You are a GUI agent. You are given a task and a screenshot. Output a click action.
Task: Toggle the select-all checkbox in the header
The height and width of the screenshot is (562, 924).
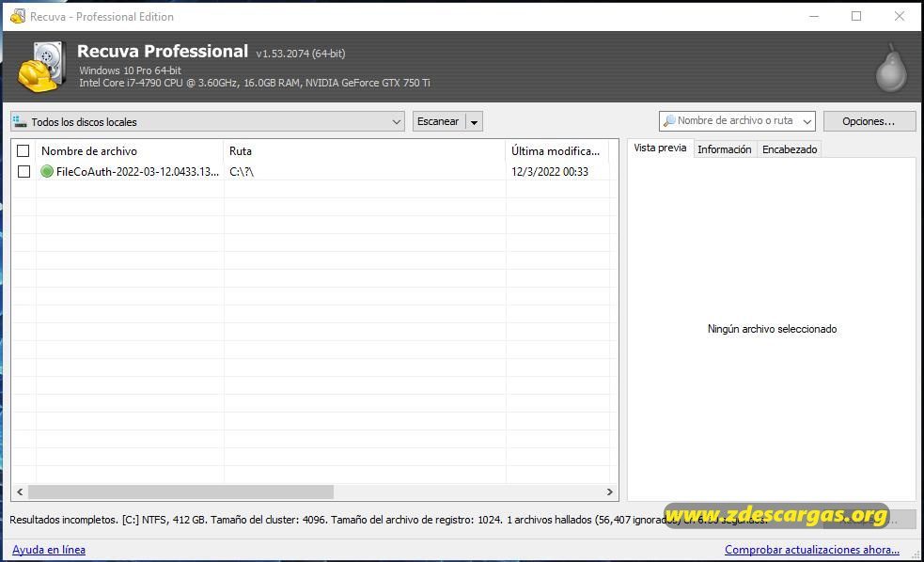pyautogui.click(x=23, y=150)
